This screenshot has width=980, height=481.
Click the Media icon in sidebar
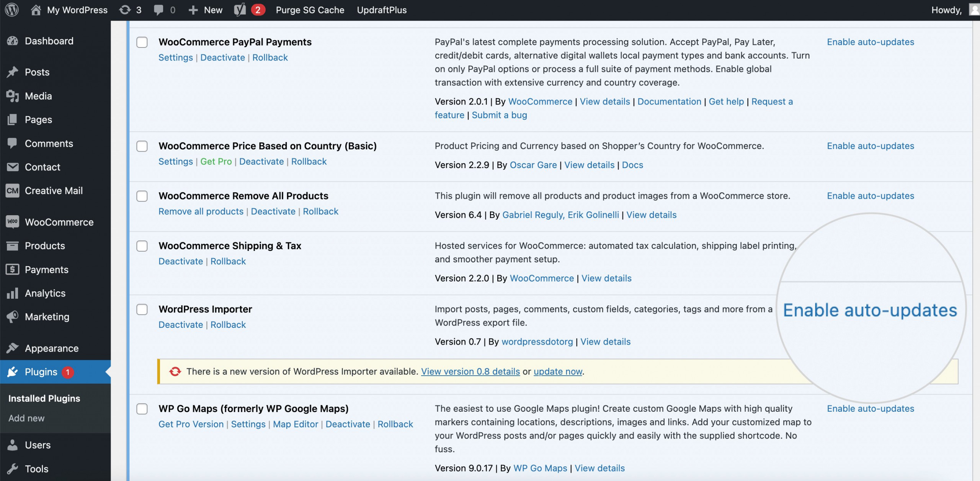pos(13,96)
